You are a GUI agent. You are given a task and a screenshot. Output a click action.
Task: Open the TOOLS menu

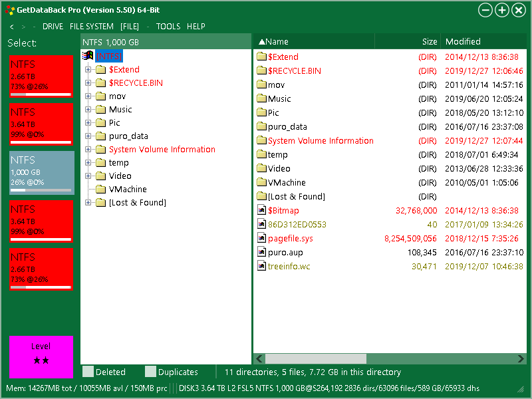point(168,27)
